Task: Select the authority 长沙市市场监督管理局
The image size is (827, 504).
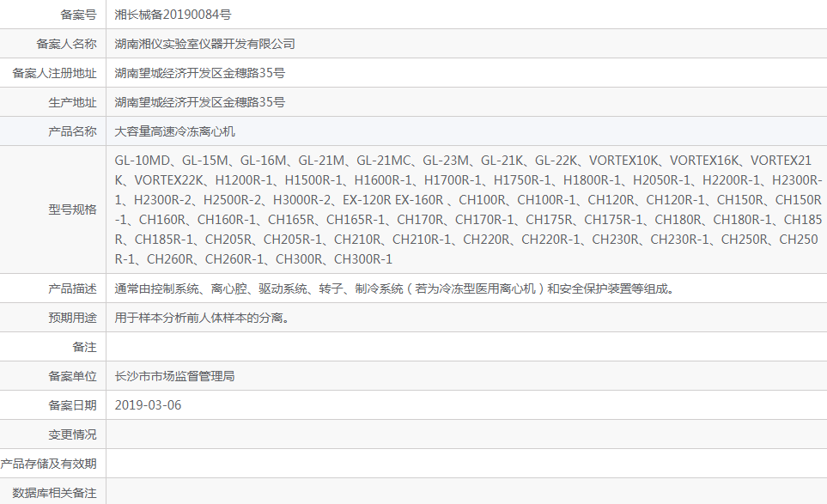Action: pos(174,376)
